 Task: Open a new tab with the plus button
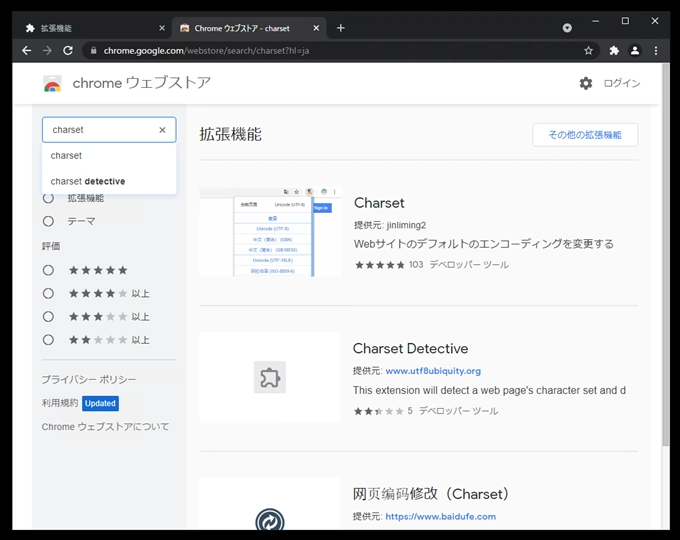(341, 28)
